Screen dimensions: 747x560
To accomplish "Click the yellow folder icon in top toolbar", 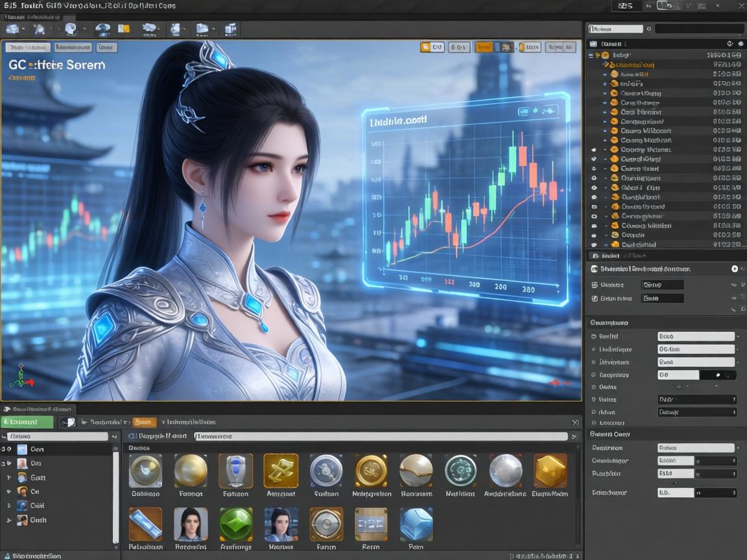I will pyautogui.click(x=123, y=29).
